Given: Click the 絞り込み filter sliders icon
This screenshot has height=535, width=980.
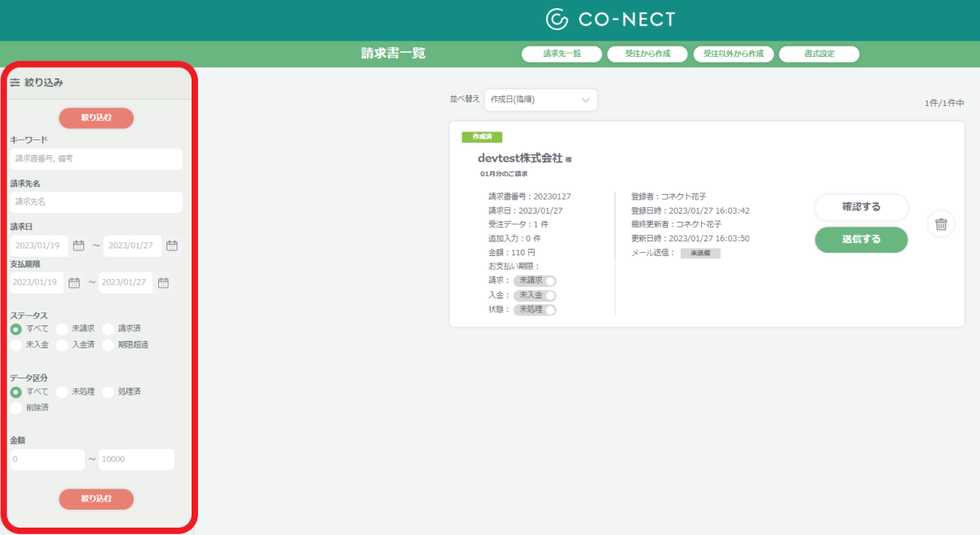Looking at the screenshot, I should (x=15, y=82).
